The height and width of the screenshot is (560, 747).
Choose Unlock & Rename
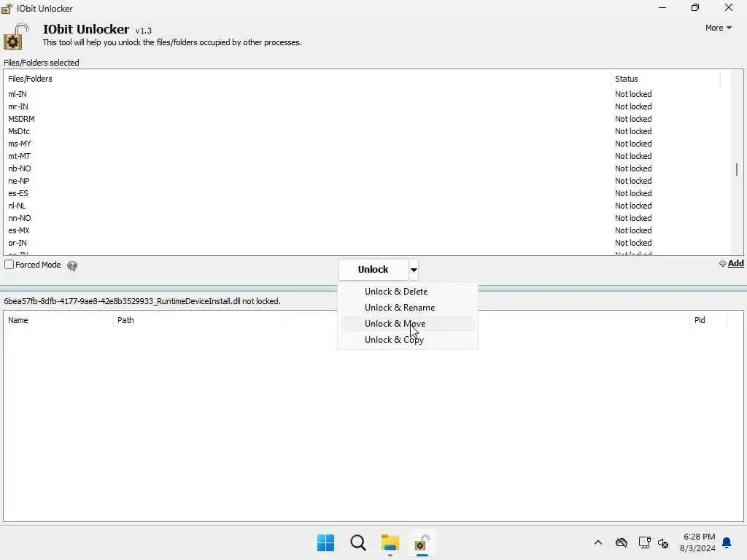407,308
